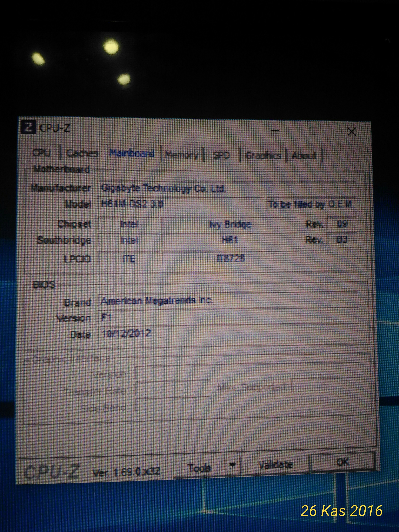399x532 pixels.
Task: Open the About tab
Action: coord(304,156)
